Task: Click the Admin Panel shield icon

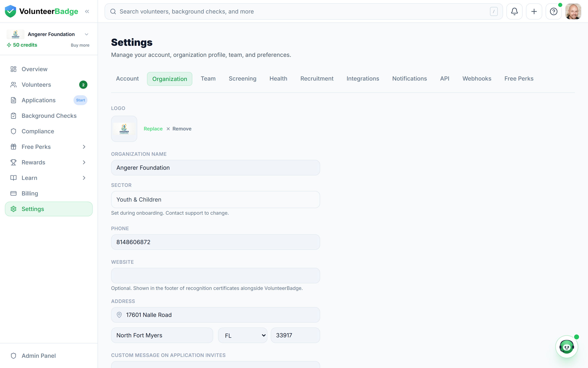Action: (x=13, y=356)
